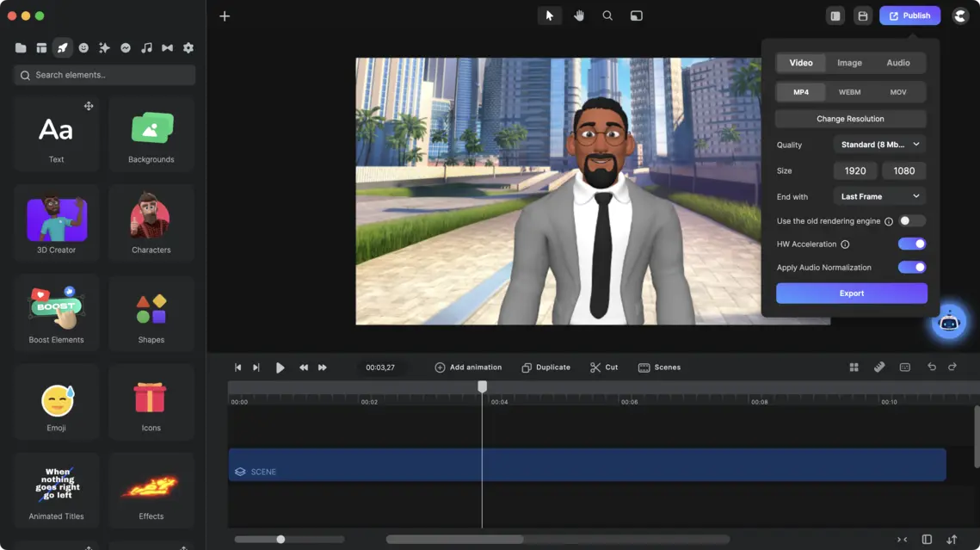This screenshot has height=550, width=980.
Task: Click the timeline zoom slider handle
Action: pyautogui.click(x=280, y=540)
